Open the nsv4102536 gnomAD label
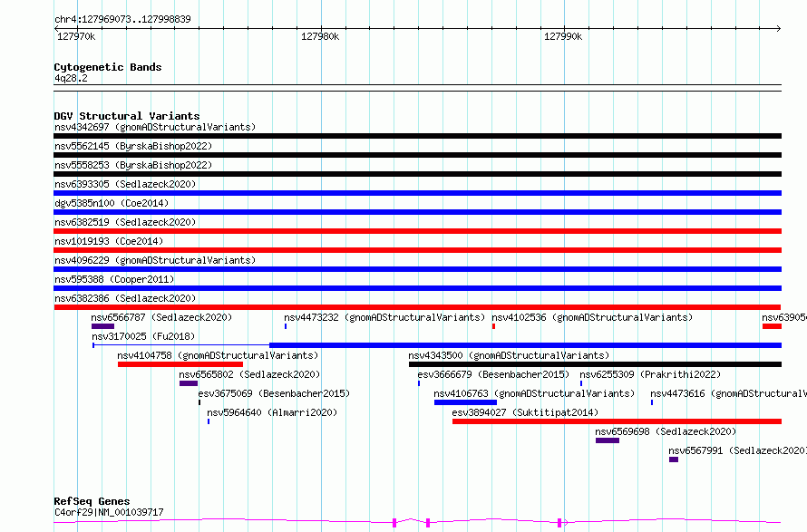 click(x=592, y=317)
